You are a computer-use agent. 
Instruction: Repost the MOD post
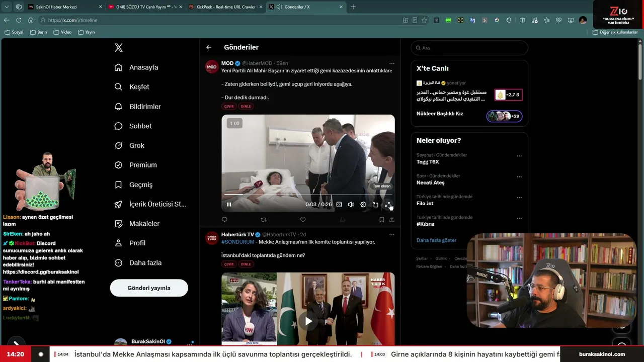(264, 220)
